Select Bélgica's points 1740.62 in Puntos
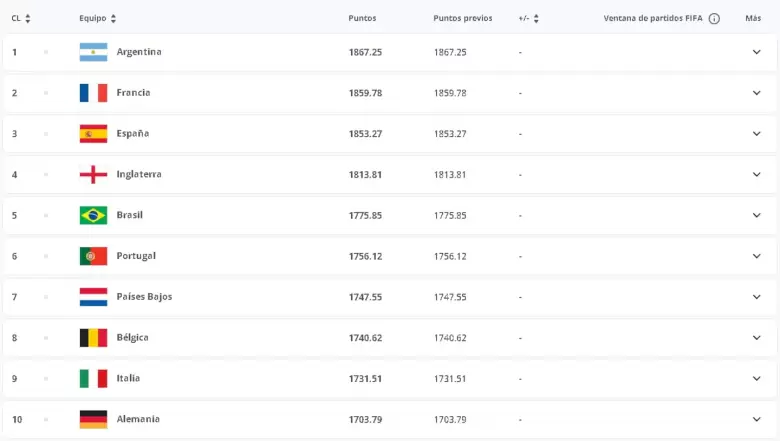 (x=365, y=338)
